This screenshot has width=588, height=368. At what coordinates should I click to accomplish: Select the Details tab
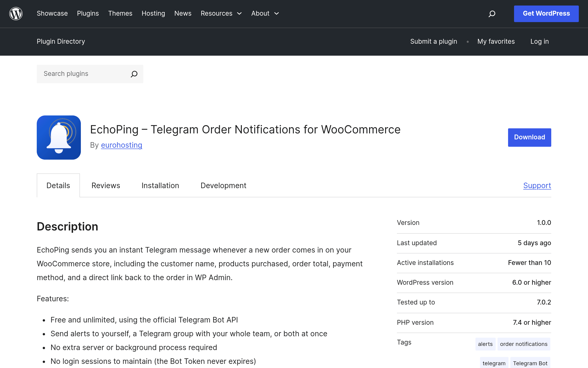pos(58,185)
